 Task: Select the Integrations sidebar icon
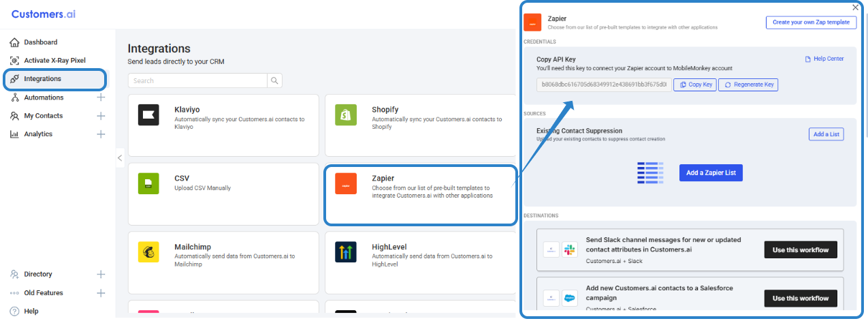pyautogui.click(x=14, y=79)
